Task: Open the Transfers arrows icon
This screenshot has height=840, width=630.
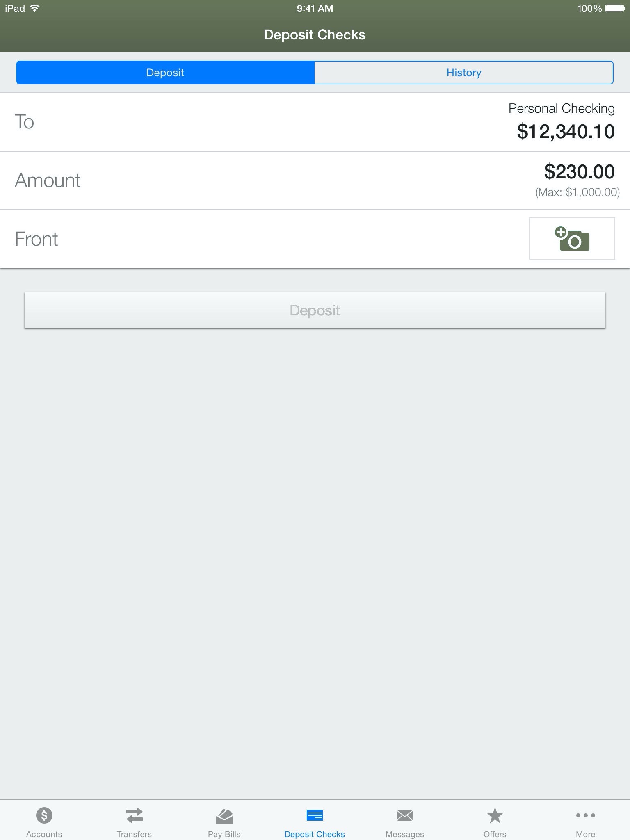Action: [134, 815]
